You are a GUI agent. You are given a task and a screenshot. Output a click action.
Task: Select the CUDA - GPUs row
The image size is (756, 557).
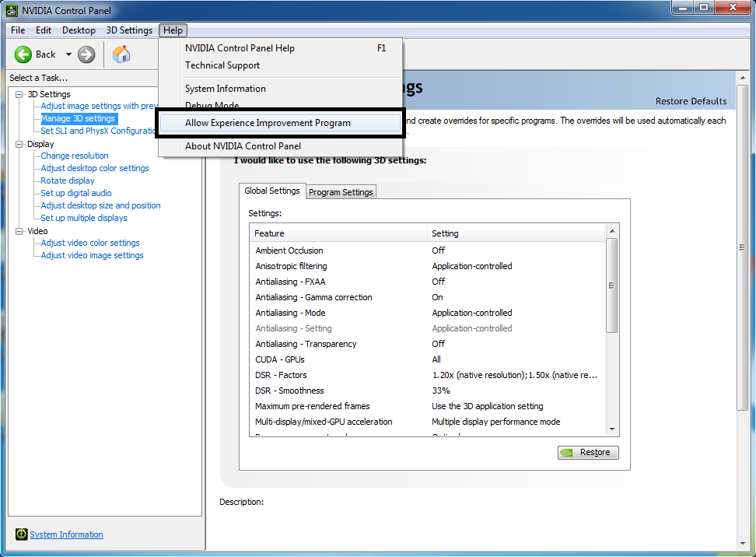[427, 359]
